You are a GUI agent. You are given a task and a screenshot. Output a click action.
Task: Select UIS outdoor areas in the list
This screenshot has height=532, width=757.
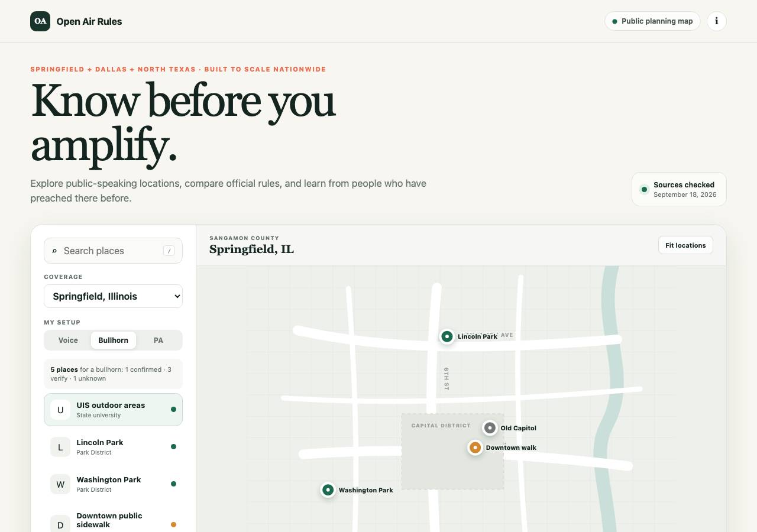(113, 410)
